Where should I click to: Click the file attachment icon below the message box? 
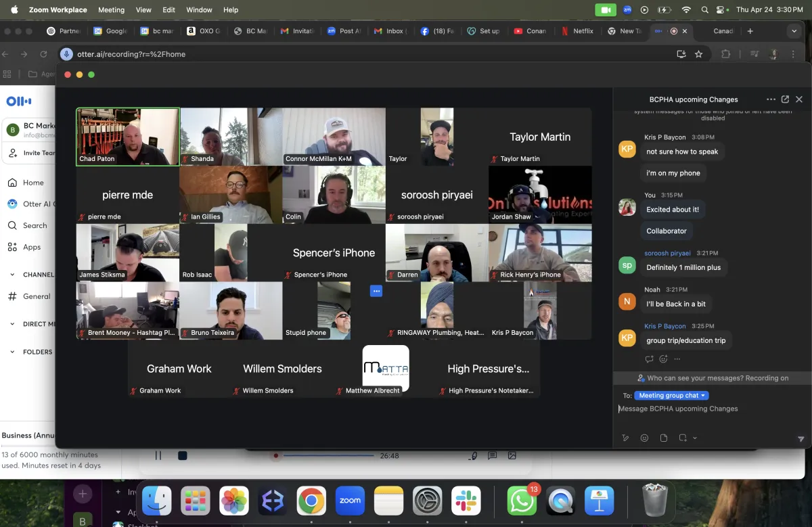pyautogui.click(x=664, y=438)
